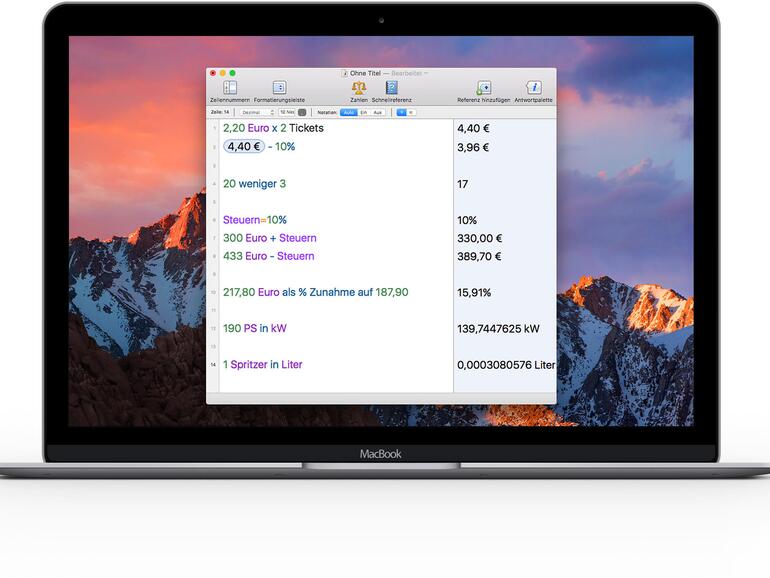Select the result 3,96 €
Viewport: 770px width, 578px height.
coord(473,147)
